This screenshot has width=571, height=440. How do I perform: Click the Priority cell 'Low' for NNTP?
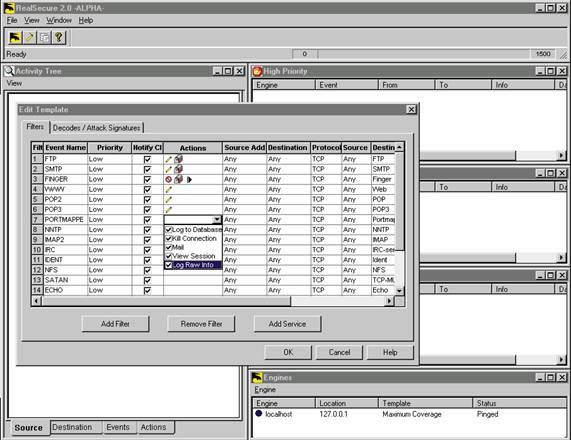tap(109, 230)
